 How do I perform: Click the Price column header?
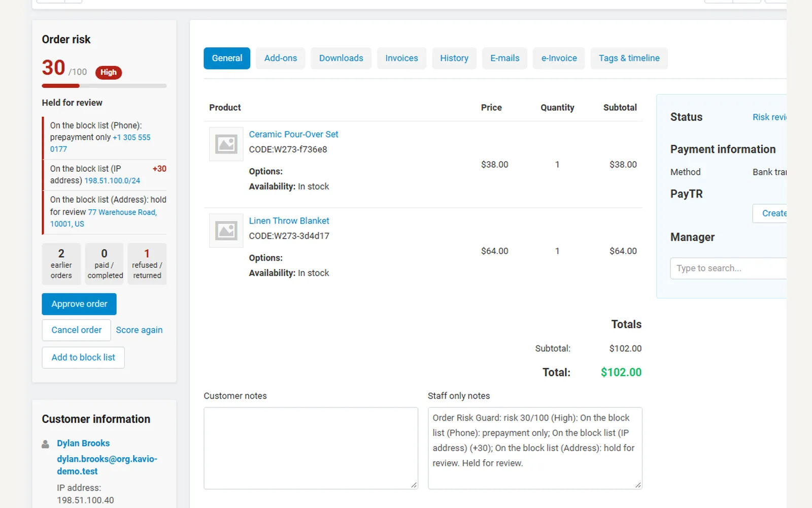pyautogui.click(x=491, y=108)
